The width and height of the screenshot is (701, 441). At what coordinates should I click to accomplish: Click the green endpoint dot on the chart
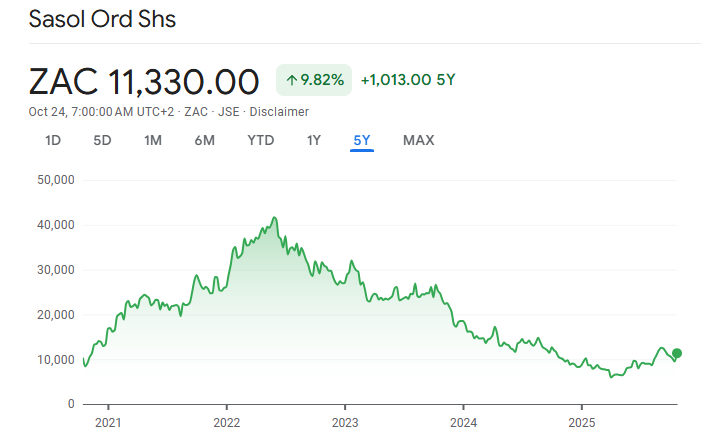tap(677, 353)
